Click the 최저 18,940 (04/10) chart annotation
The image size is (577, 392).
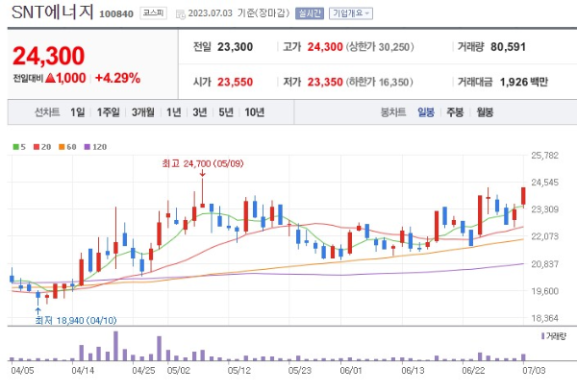pos(76,321)
